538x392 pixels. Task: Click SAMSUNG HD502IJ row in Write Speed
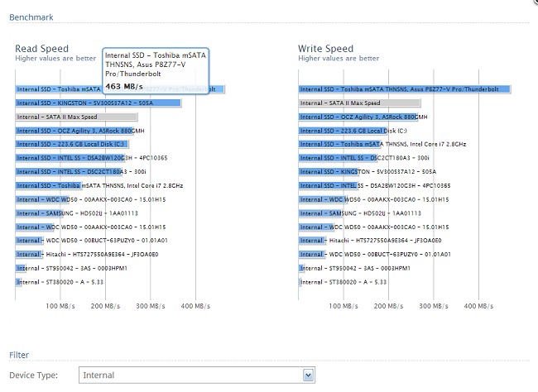[x=360, y=213]
